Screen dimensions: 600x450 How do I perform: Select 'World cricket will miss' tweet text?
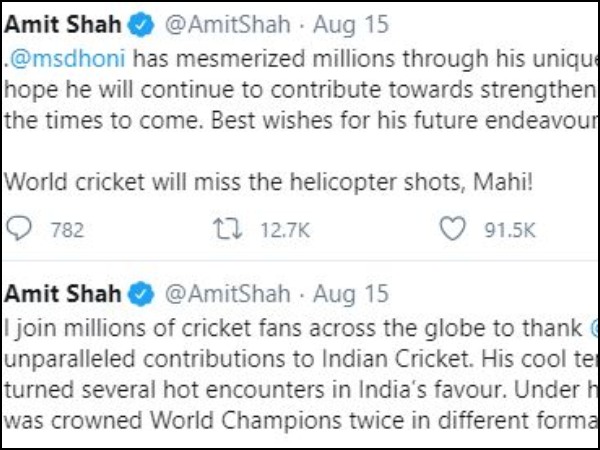(121, 182)
